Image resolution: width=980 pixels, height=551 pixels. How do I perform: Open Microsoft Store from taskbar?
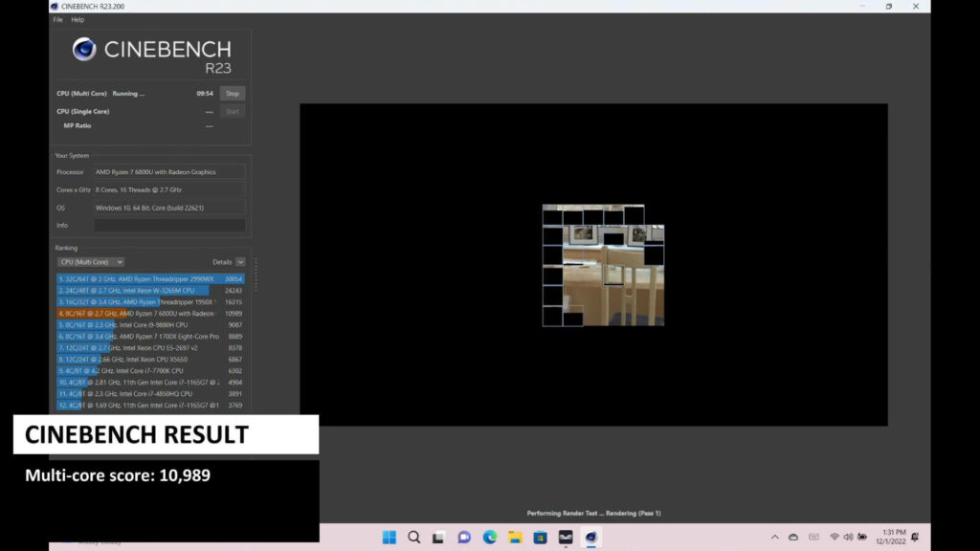pos(540,538)
